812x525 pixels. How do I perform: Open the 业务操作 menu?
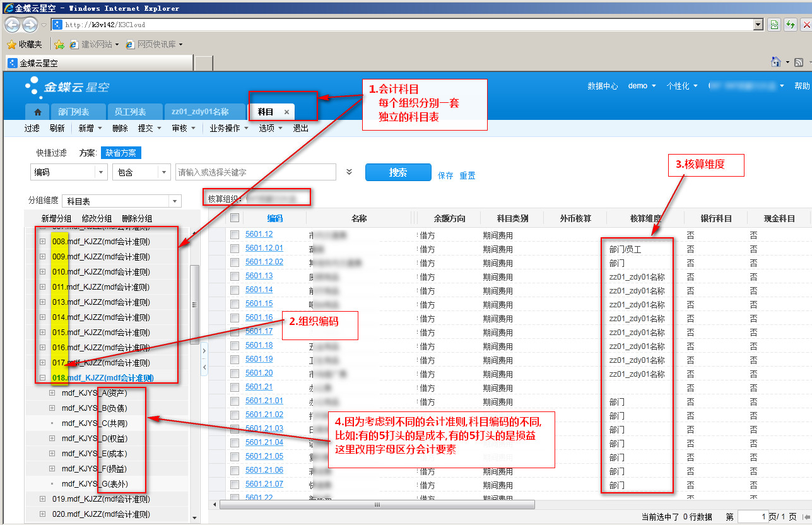pyautogui.click(x=228, y=128)
